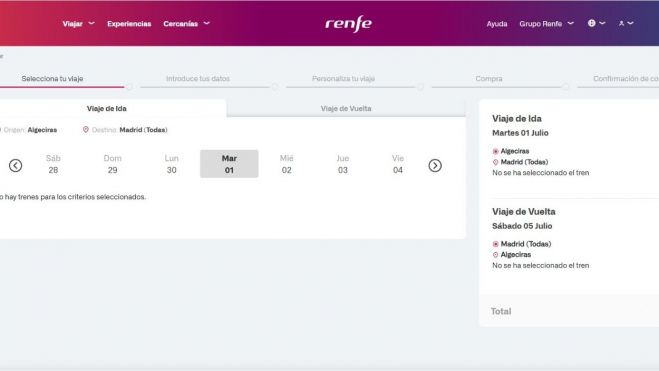Click the Viaje de Vuelta summary heading
This screenshot has width=659, height=371.
[524, 211]
